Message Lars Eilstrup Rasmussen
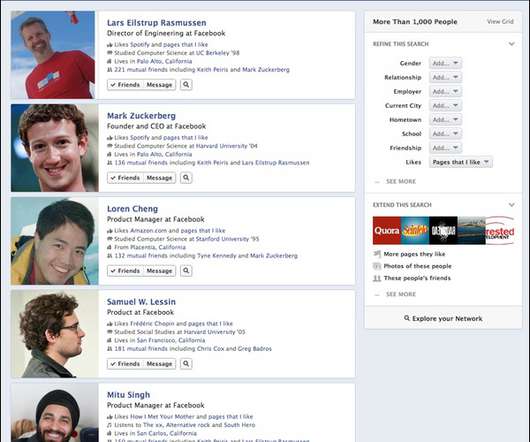530x442 pixels. (159, 84)
